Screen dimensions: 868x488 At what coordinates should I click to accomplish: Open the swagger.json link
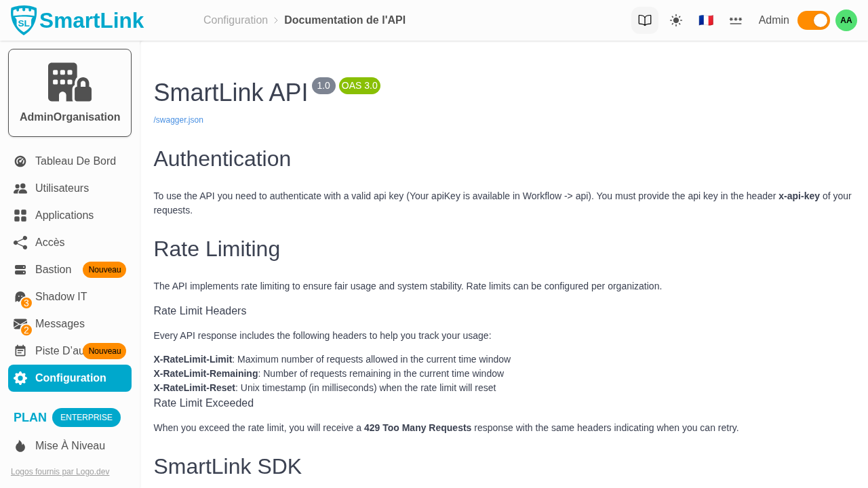tap(178, 119)
